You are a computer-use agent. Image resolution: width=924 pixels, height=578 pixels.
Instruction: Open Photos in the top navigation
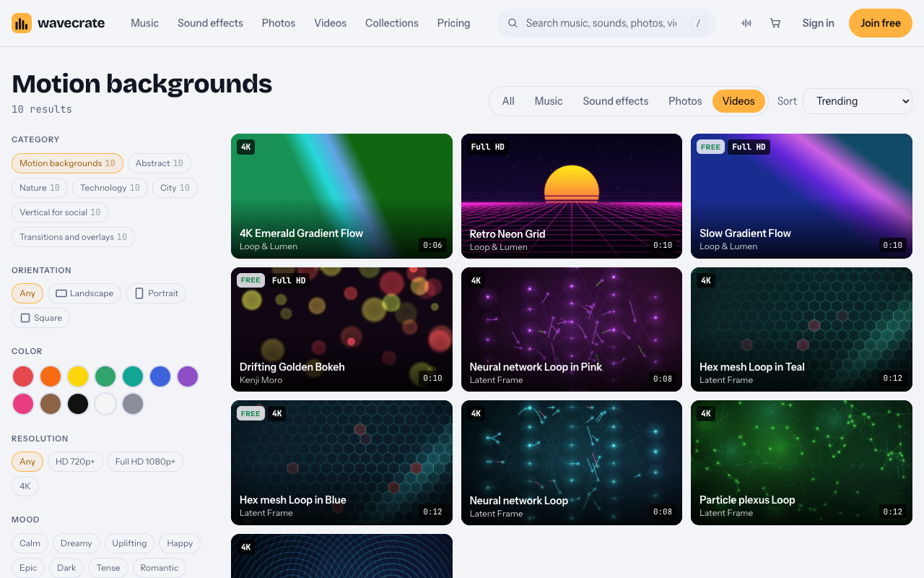coord(279,23)
